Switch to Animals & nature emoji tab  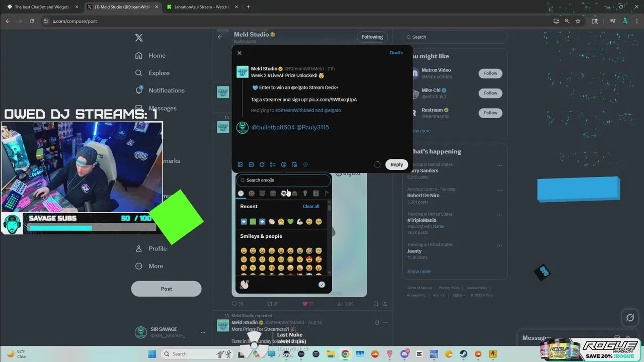point(262,193)
